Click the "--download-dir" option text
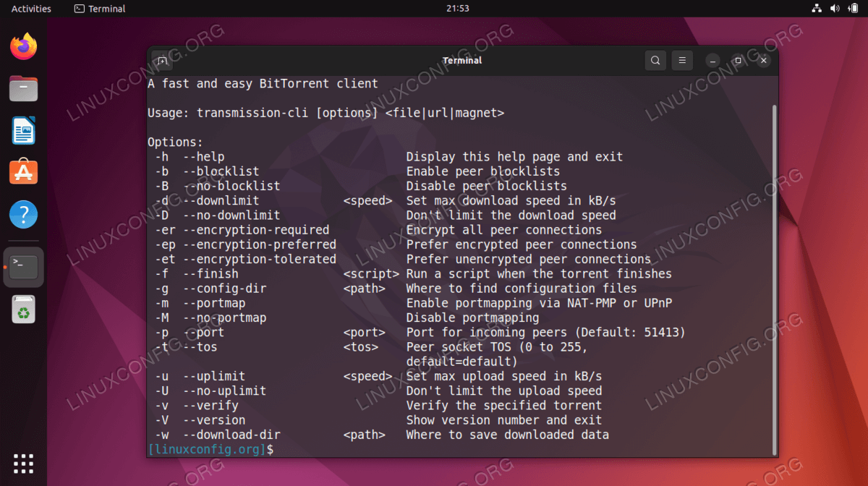This screenshot has width=868, height=486. (231, 435)
